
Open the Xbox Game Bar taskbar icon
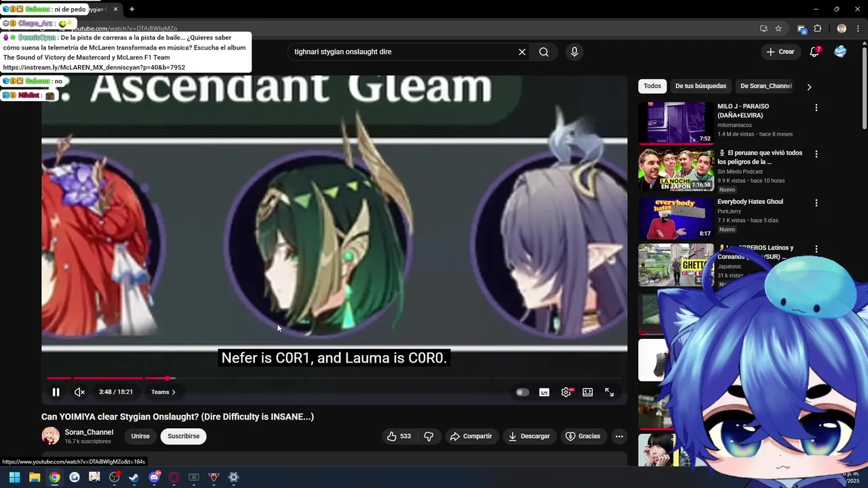[194, 477]
